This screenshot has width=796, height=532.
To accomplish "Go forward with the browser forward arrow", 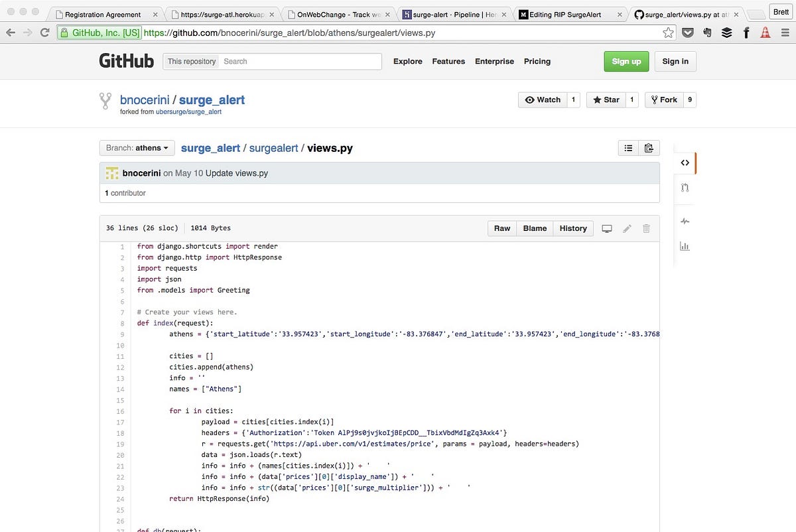I will [x=28, y=33].
